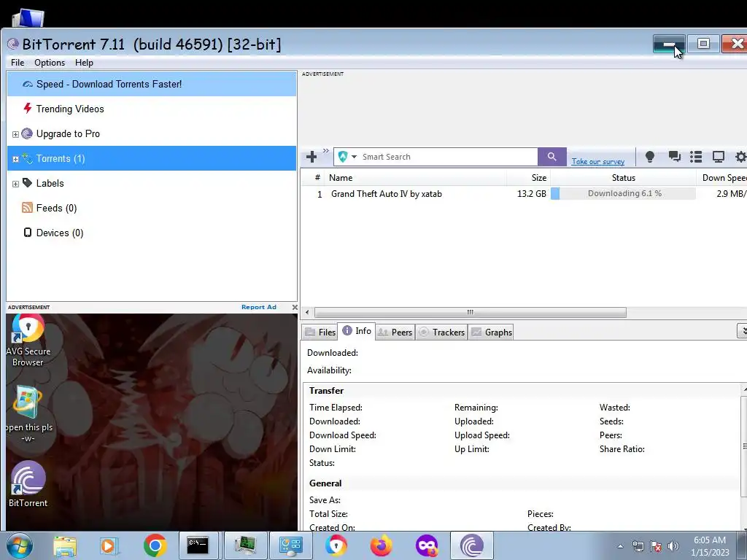The image size is (747, 560).
Task: Click the Devices phone icon
Action: click(x=28, y=233)
